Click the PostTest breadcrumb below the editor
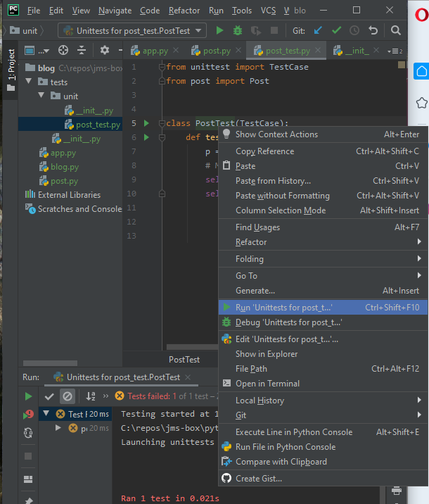Image resolution: width=429 pixels, height=504 pixels. [184, 360]
